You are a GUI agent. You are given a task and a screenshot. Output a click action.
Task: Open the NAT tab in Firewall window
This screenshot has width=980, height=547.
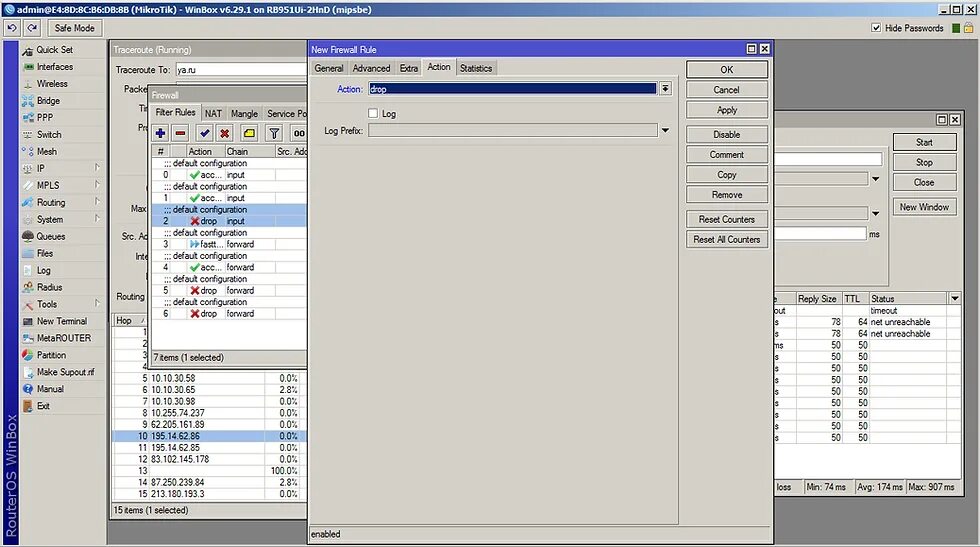pyautogui.click(x=213, y=113)
